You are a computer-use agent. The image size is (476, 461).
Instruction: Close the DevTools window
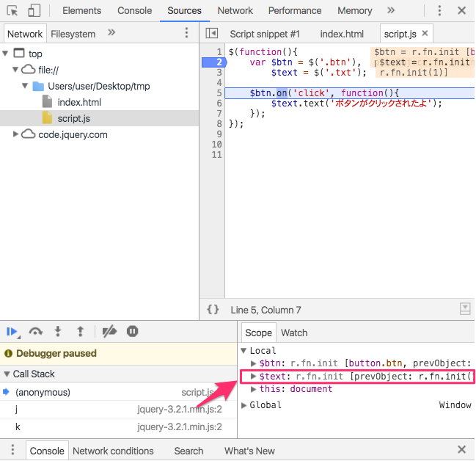point(461,10)
